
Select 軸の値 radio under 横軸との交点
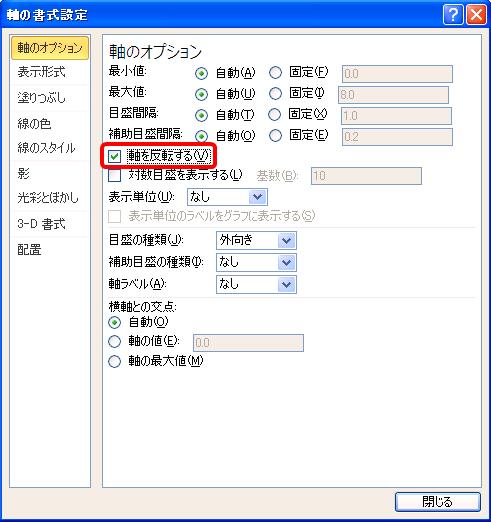(114, 342)
